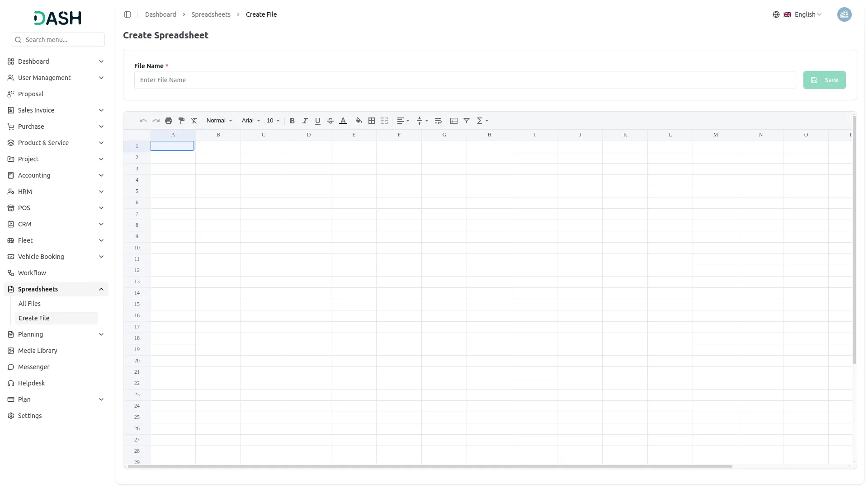The height and width of the screenshot is (488, 868).
Task: Click the Undo icon in spreadsheet toolbar
Action: [143, 121]
